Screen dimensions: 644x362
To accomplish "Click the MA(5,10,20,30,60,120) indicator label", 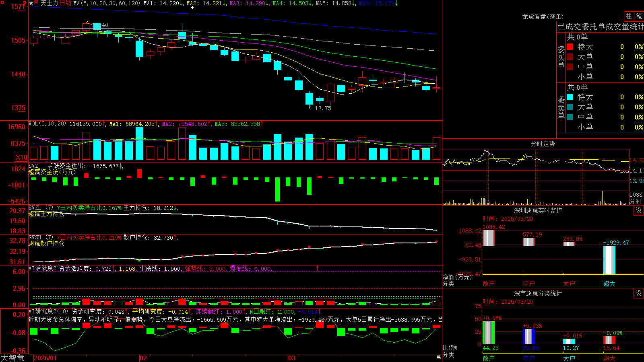I will pos(107,3).
